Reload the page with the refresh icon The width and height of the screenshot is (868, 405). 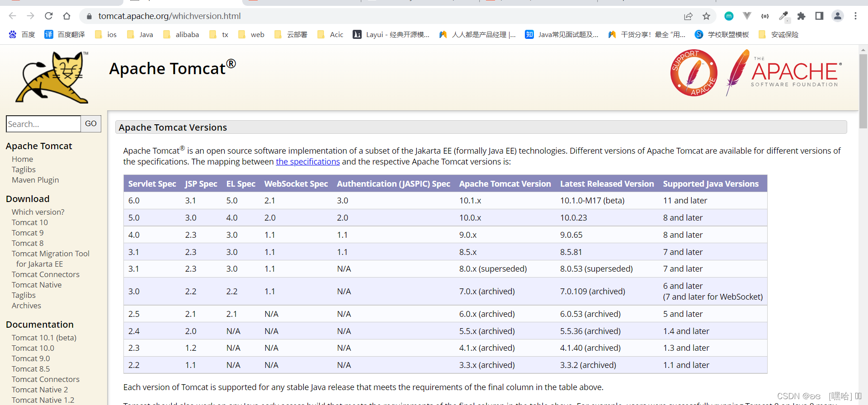tap(48, 16)
